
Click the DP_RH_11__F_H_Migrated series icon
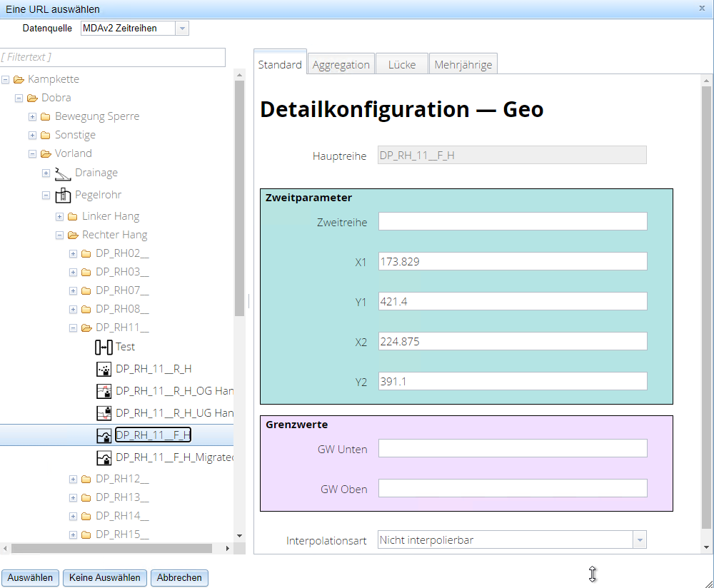pyautogui.click(x=104, y=457)
